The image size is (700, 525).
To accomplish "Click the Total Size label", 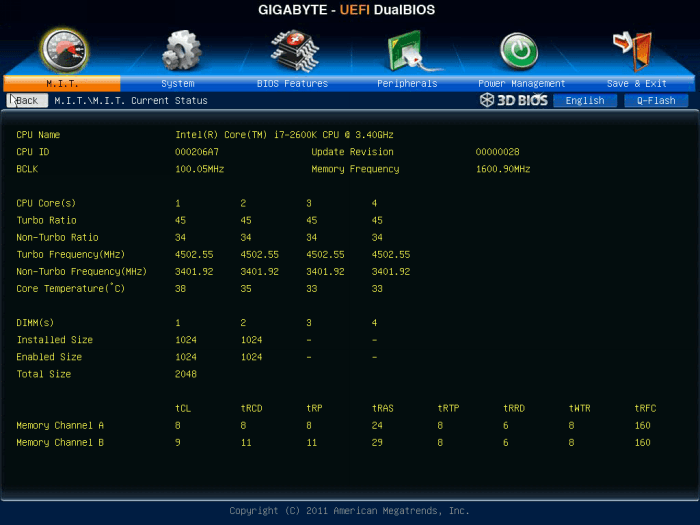I will 44,374.
